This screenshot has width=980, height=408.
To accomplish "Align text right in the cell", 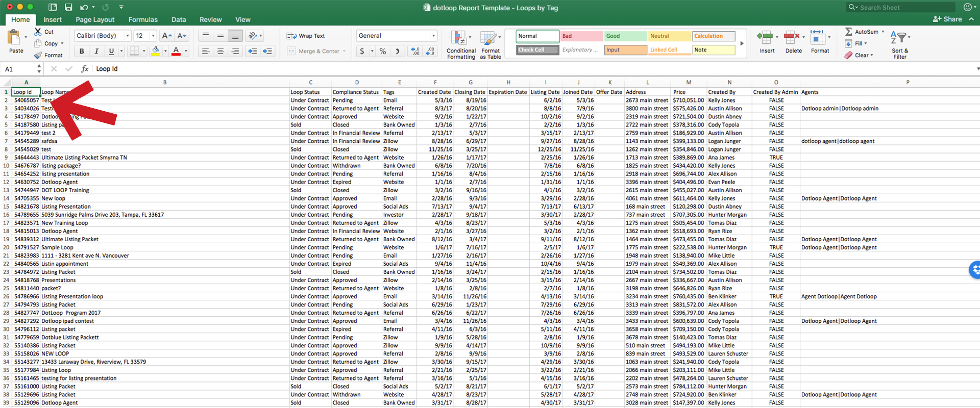I will point(235,51).
